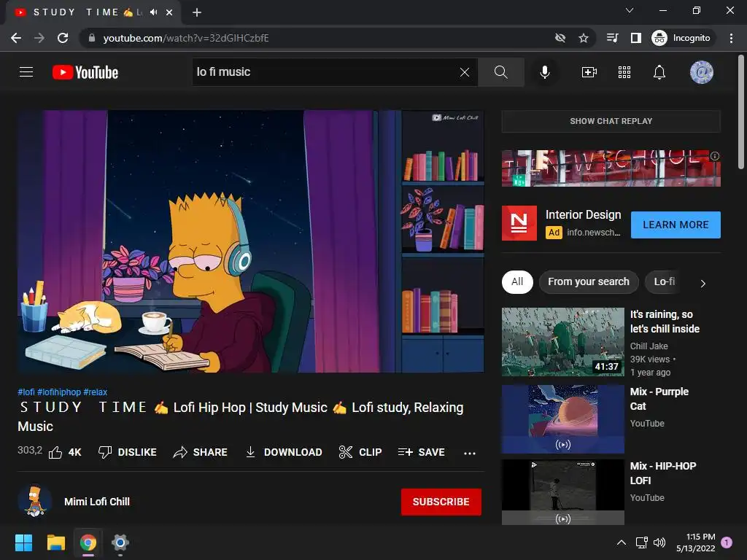Open File Explorer from the taskbar
747x560 pixels.
click(x=55, y=542)
